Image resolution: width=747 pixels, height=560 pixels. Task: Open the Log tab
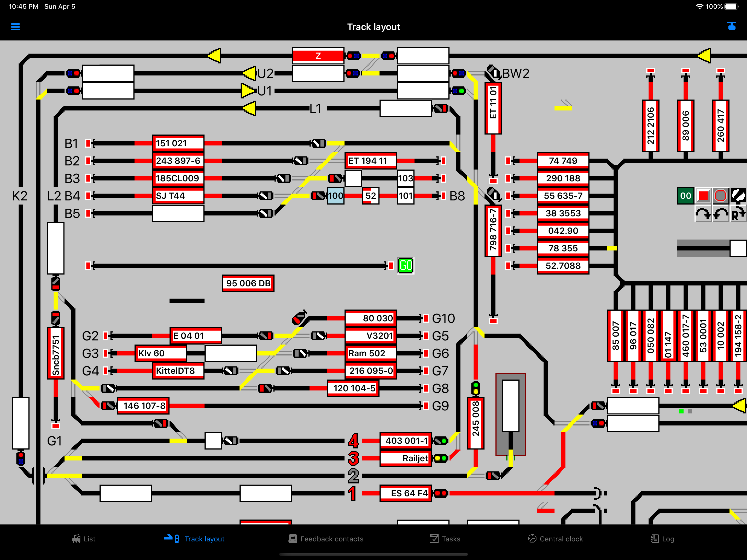point(663,539)
